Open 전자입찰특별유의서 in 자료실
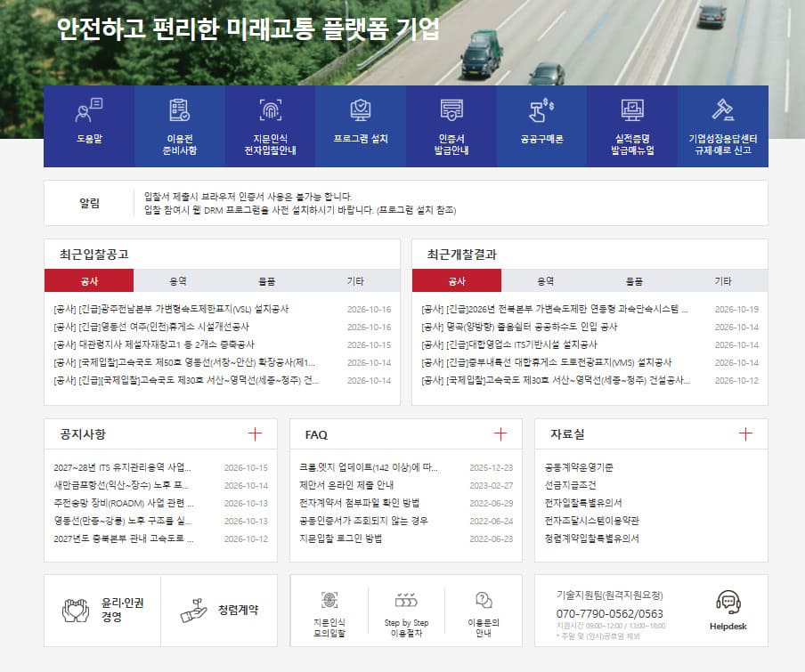This screenshot has width=805, height=672. (582, 503)
